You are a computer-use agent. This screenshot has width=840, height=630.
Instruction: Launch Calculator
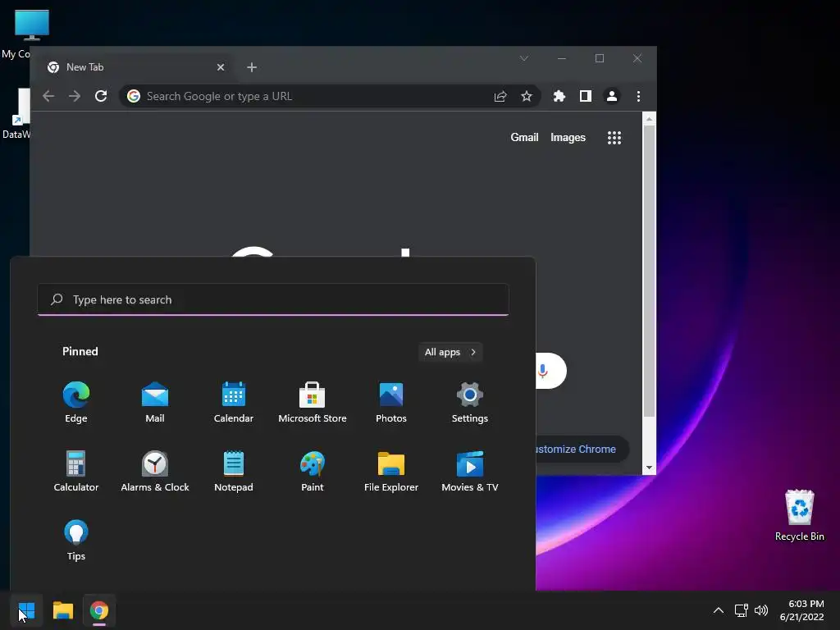point(76,472)
